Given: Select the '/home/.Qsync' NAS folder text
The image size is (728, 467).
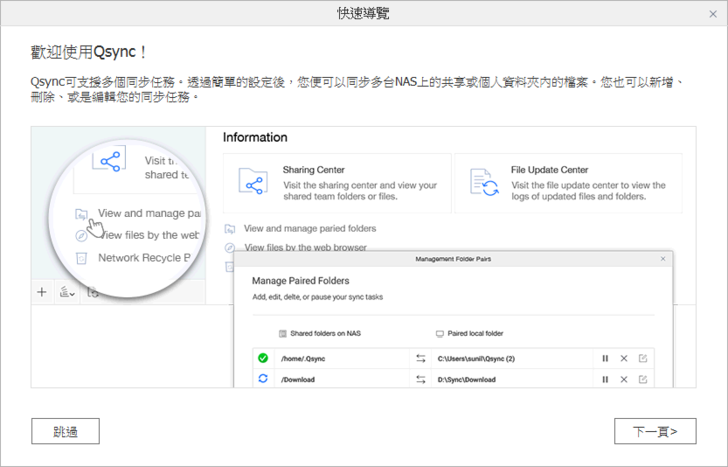Looking at the screenshot, I should tap(303, 358).
